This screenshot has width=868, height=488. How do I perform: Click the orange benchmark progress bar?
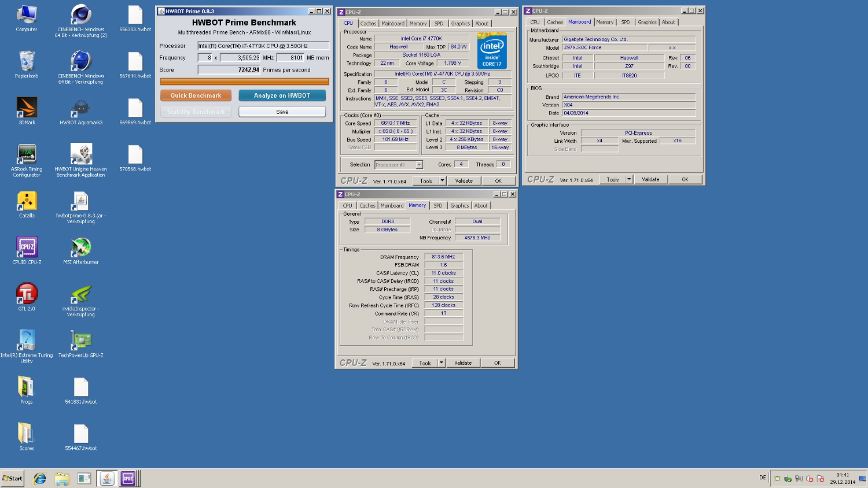[244, 82]
